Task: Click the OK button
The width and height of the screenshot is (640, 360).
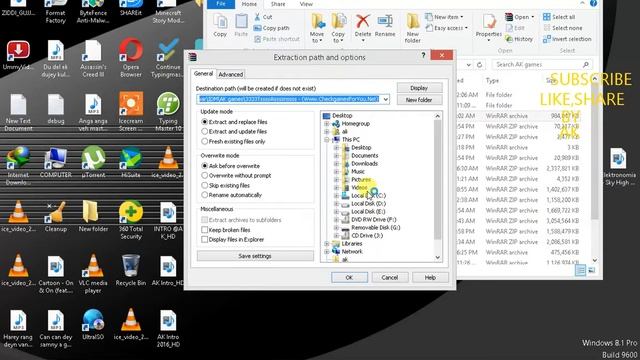Action: click(349, 278)
